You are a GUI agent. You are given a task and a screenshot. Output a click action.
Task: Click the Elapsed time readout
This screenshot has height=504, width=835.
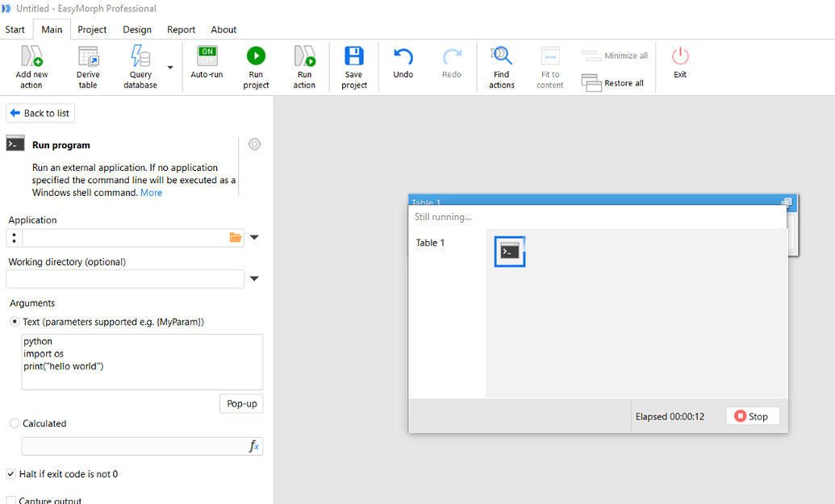670,417
